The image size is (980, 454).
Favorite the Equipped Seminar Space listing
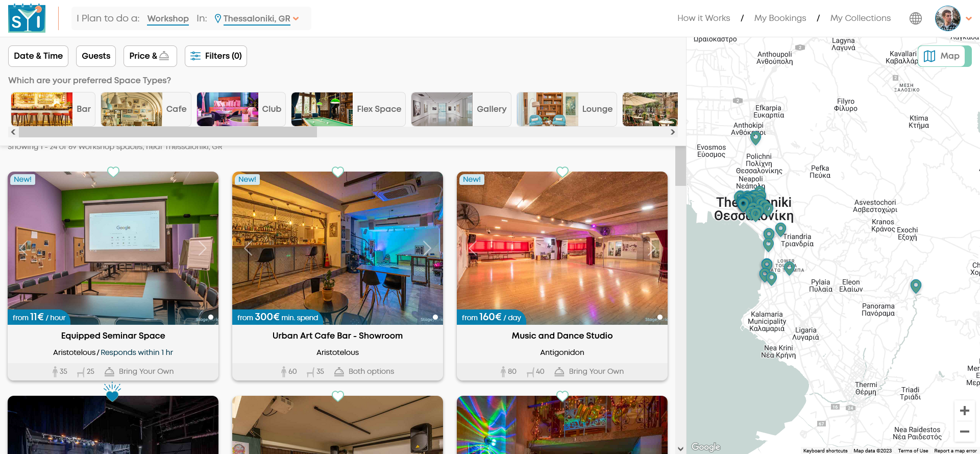tap(113, 172)
